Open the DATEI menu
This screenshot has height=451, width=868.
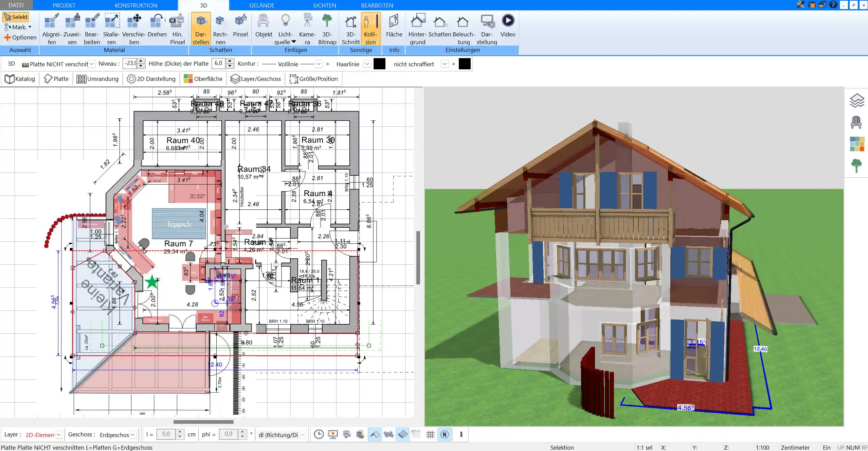click(16, 5)
